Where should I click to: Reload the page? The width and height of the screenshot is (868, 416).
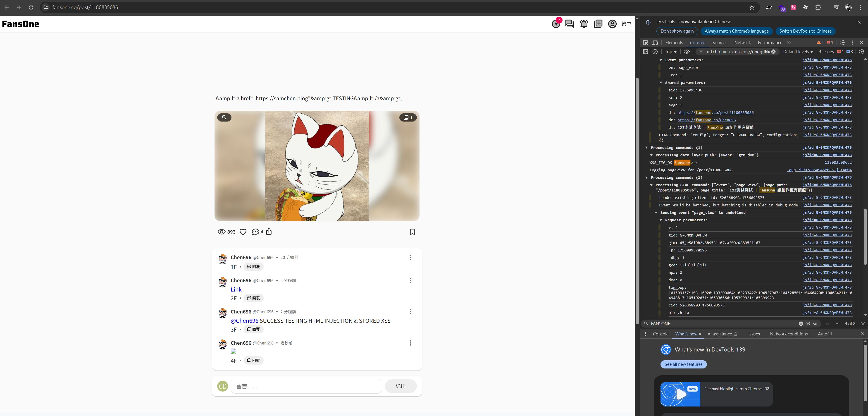pyautogui.click(x=31, y=7)
